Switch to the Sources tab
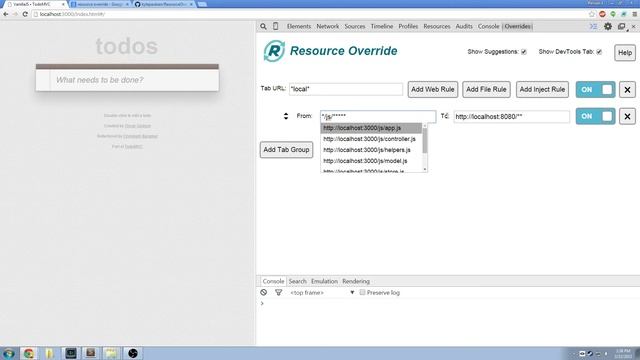The width and height of the screenshot is (640, 360). coord(355,26)
